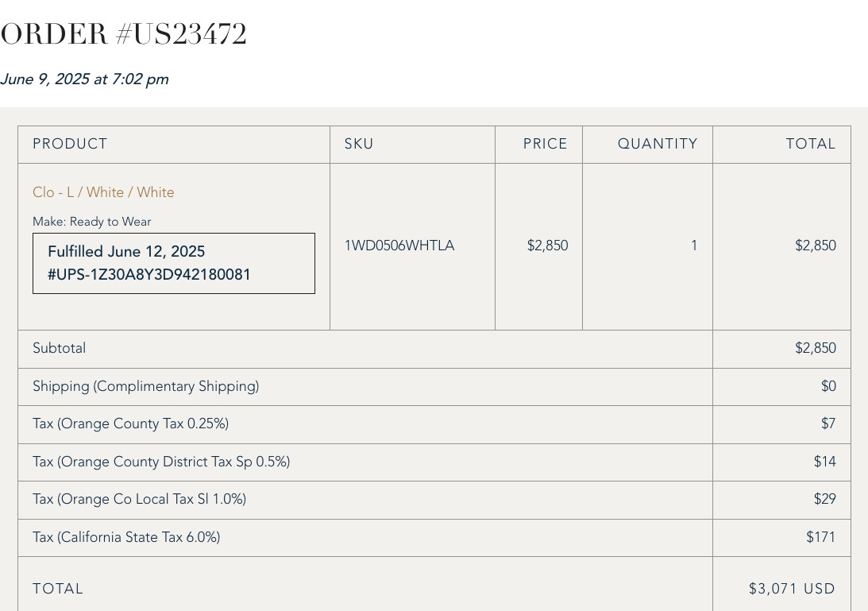Click the Subtotal row label
The image size is (868, 611).
tap(60, 348)
